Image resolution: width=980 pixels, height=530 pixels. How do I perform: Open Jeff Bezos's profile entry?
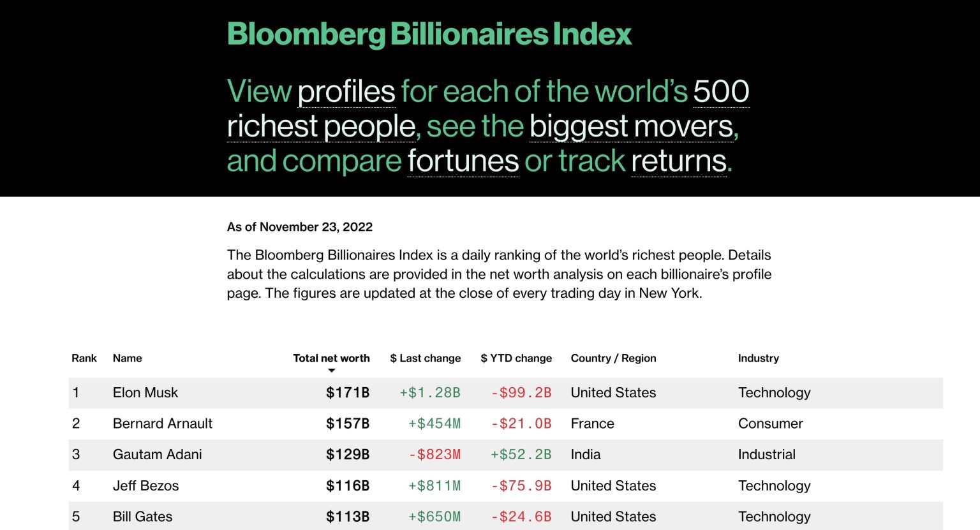click(146, 486)
